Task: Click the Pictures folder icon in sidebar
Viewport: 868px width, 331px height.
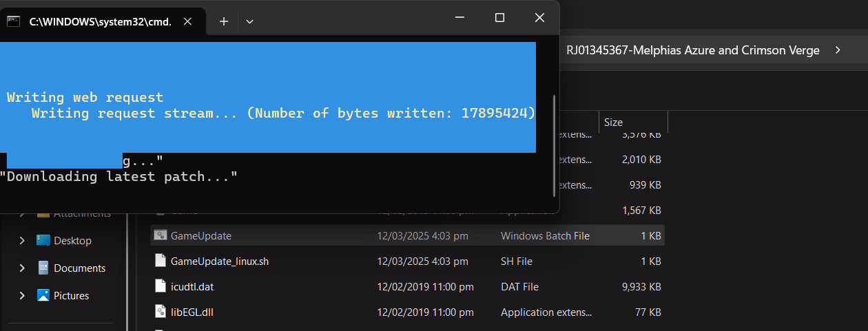Action: point(43,295)
